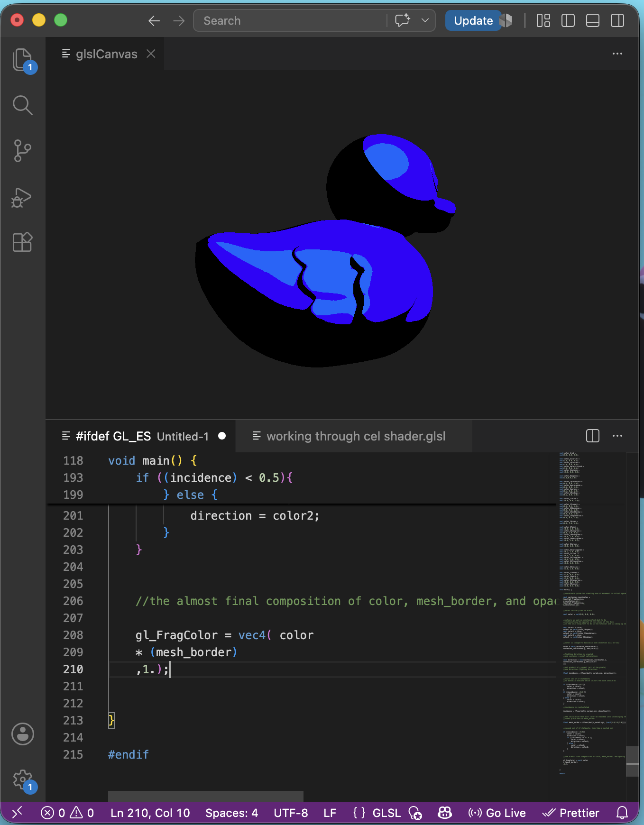Viewport: 644px width, 825px height.
Task: Open the remote window indicator
Action: (17, 813)
